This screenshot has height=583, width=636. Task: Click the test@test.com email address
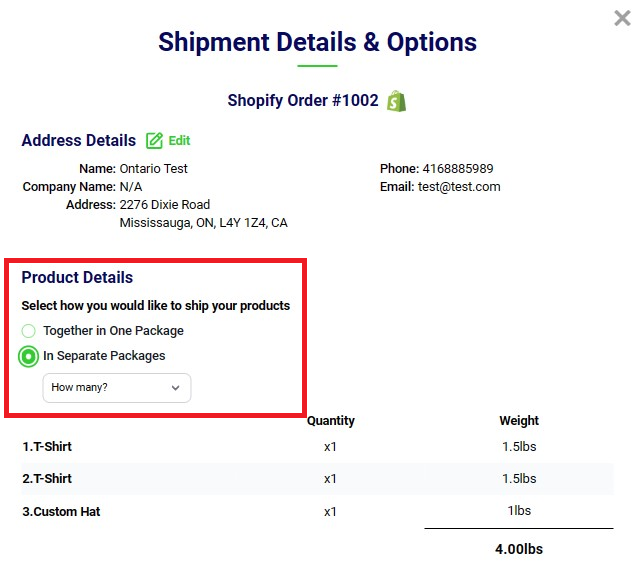pos(459,187)
